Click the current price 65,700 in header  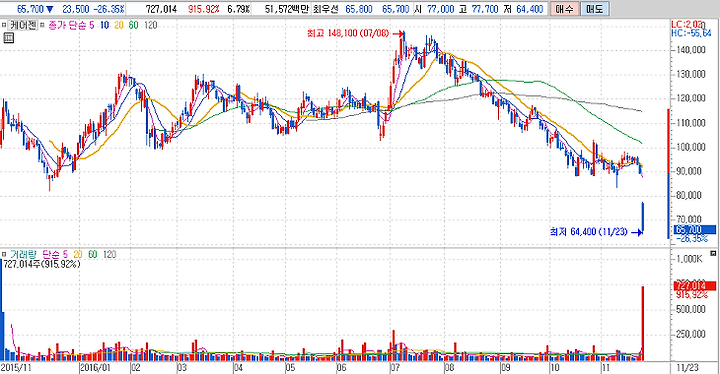pyautogui.click(x=30, y=9)
